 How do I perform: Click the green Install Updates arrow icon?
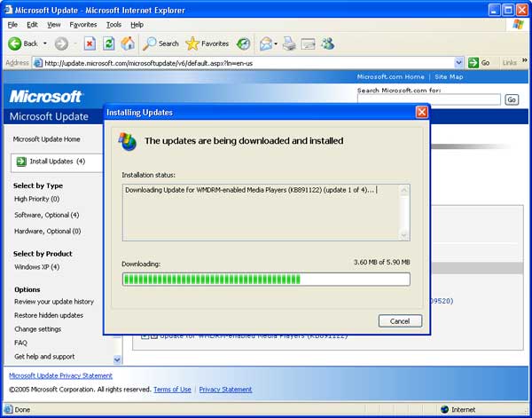[x=21, y=162]
